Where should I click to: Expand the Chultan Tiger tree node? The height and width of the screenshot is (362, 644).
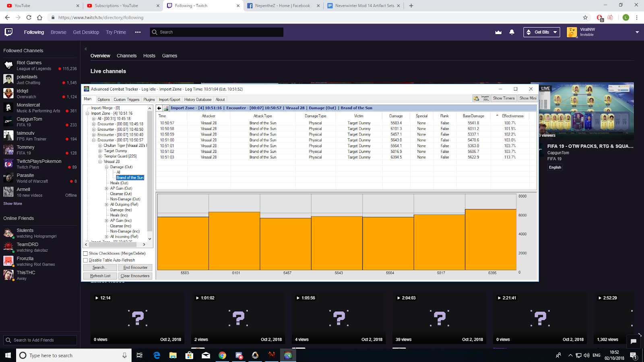(x=101, y=146)
